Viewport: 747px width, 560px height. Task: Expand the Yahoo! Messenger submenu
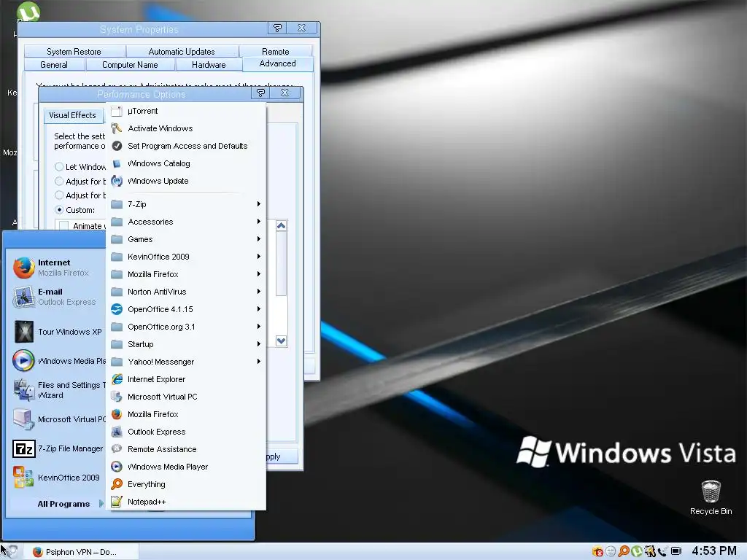click(186, 362)
